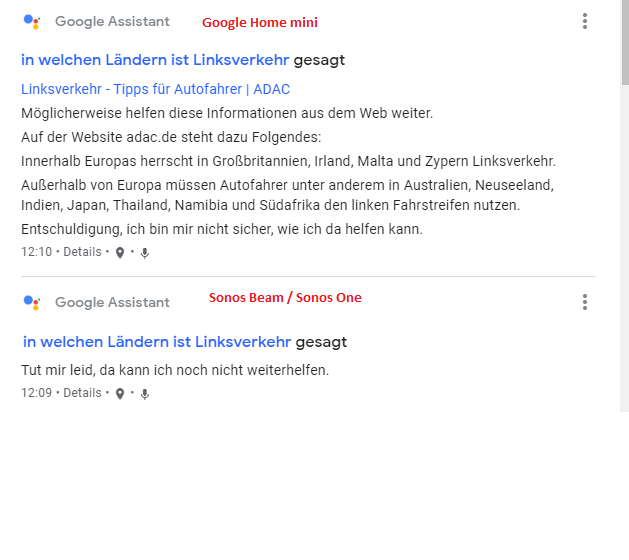Click first 'in welchen Ländern ist Linksverkehr' query
The height and width of the screenshot is (560, 629).
click(x=155, y=60)
